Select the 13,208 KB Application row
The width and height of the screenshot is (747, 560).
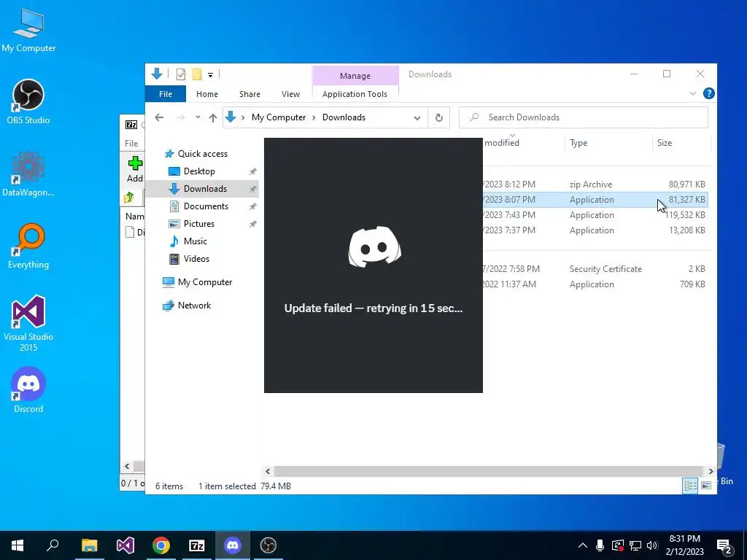(595, 230)
